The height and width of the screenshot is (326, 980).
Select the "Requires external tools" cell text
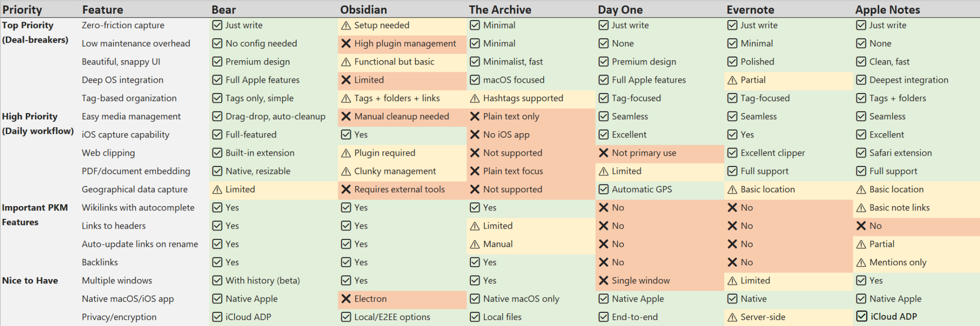(x=399, y=189)
